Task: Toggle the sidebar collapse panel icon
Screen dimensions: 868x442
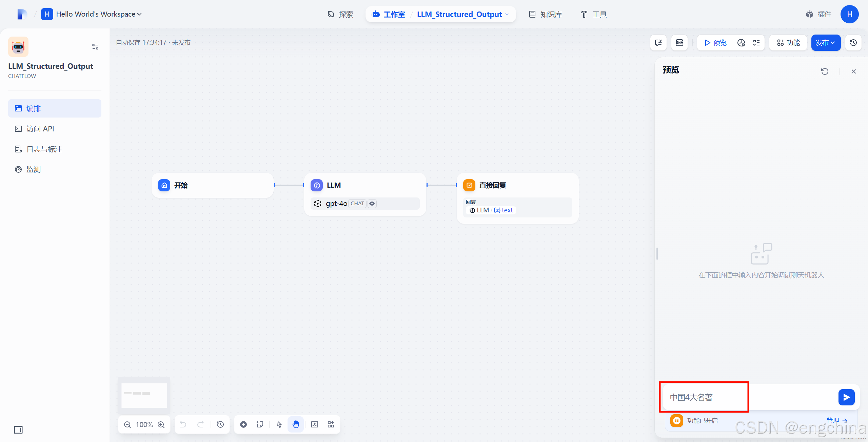Action: pos(18,430)
